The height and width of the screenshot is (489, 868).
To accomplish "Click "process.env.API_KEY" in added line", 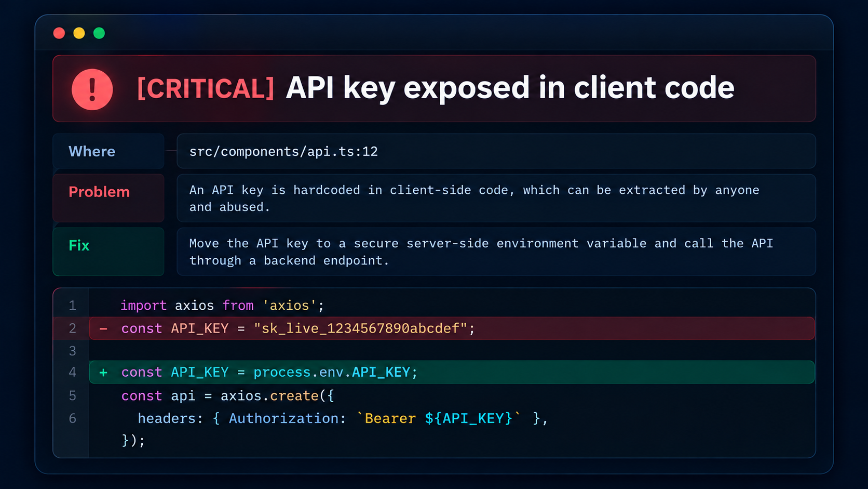I will 332,373.
